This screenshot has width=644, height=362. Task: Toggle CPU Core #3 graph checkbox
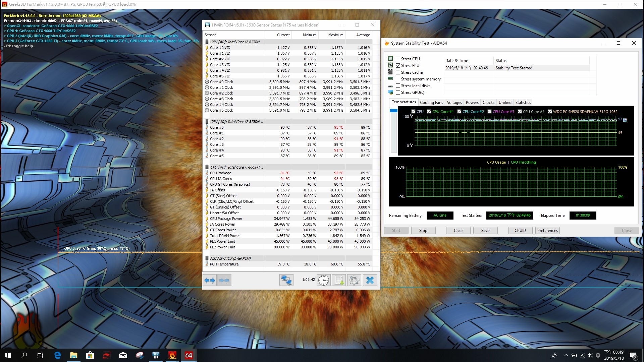tap(489, 112)
